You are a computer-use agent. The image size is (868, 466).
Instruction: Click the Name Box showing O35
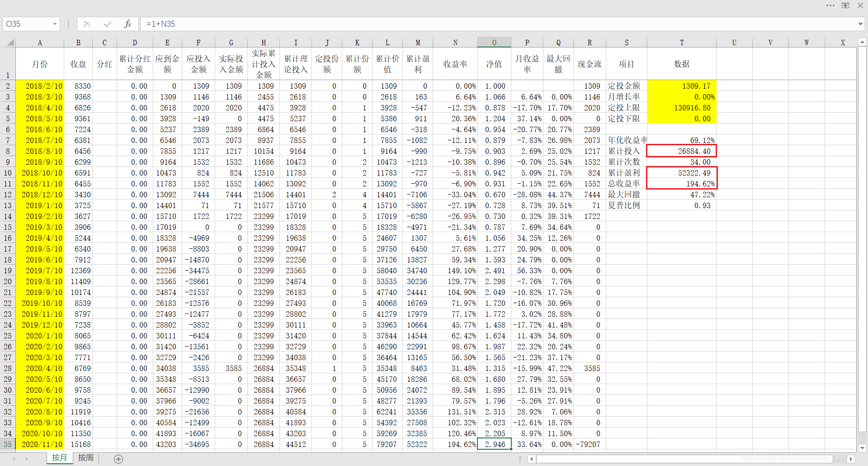click(x=27, y=24)
